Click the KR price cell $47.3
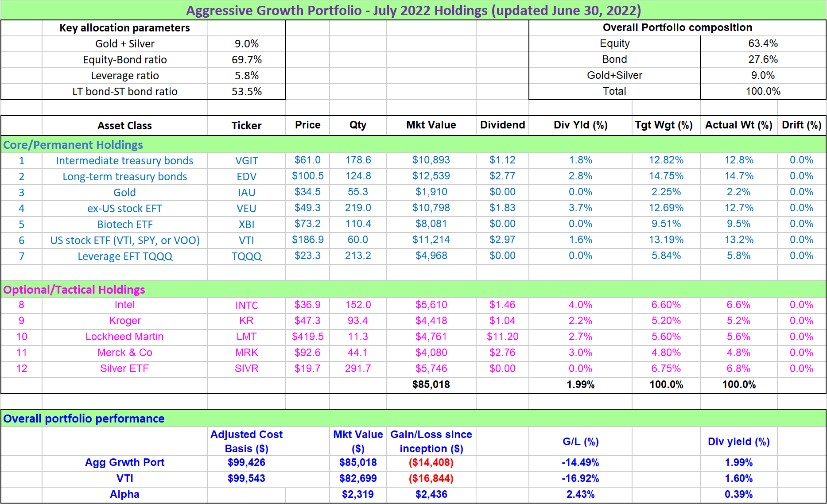 tap(307, 321)
